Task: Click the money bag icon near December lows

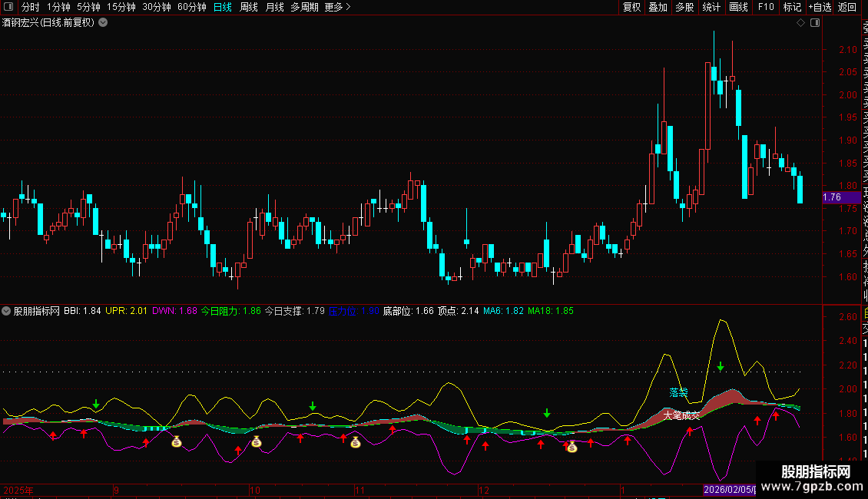Action: (x=571, y=446)
